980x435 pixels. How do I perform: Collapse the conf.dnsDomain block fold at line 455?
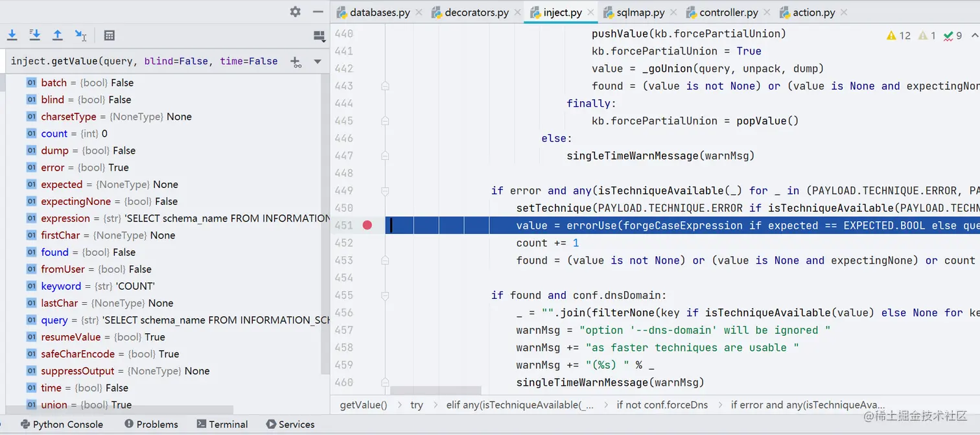coord(385,295)
